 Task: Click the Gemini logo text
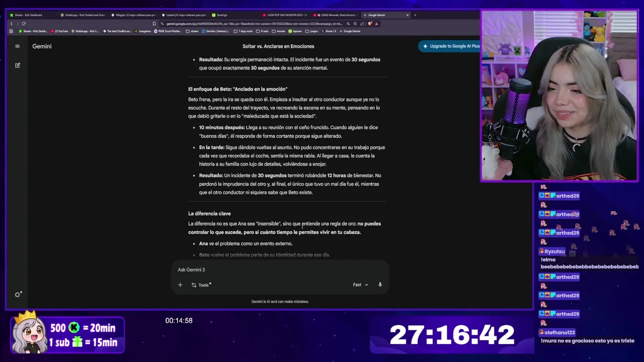42,46
